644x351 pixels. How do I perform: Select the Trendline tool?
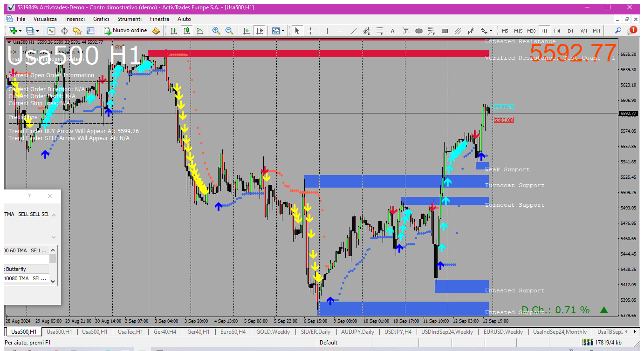click(354, 31)
